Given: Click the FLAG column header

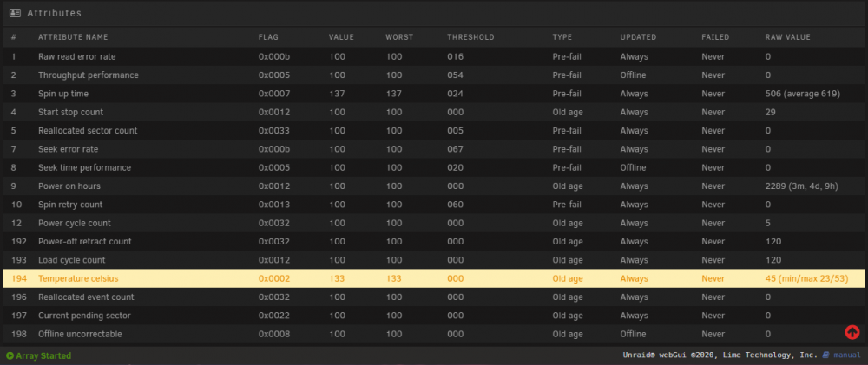Looking at the screenshot, I should [268, 37].
